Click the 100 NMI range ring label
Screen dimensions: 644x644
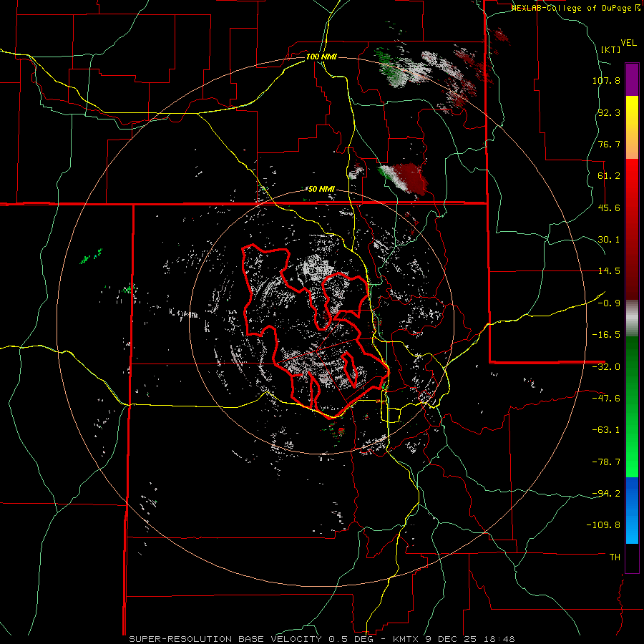tap(321, 57)
